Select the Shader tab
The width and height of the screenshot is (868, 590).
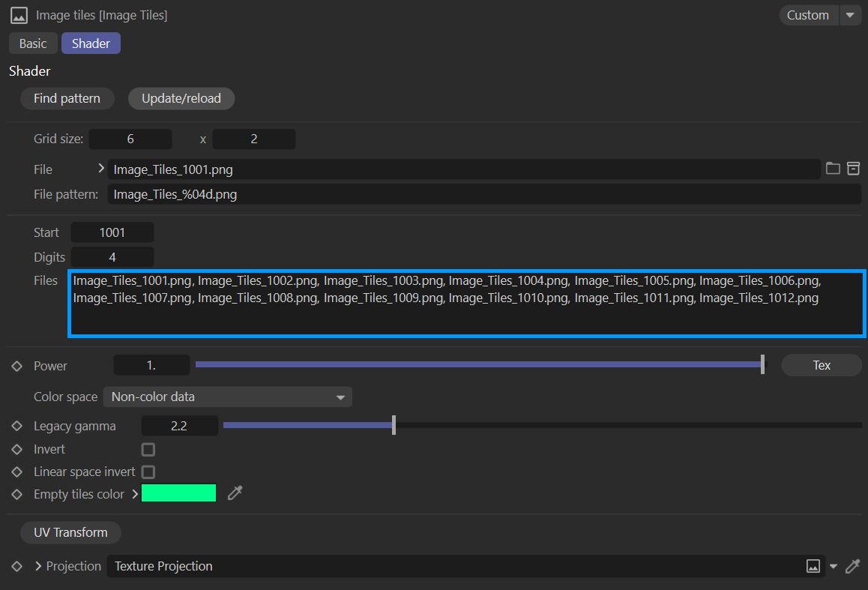(91, 43)
